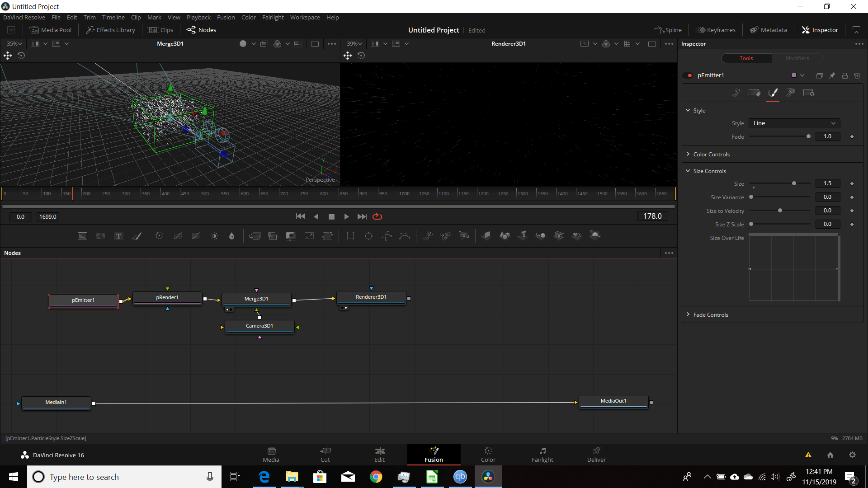The height and width of the screenshot is (488, 868).
Task: Add a Camera 3D tool from the toolbar
Action: 559,235
